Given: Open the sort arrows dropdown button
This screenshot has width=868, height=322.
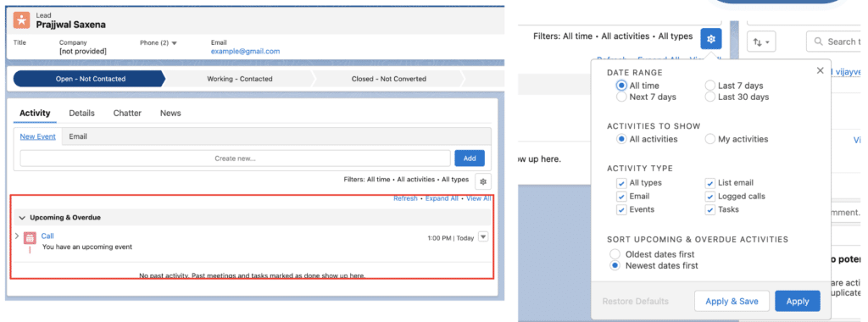Looking at the screenshot, I should (762, 42).
